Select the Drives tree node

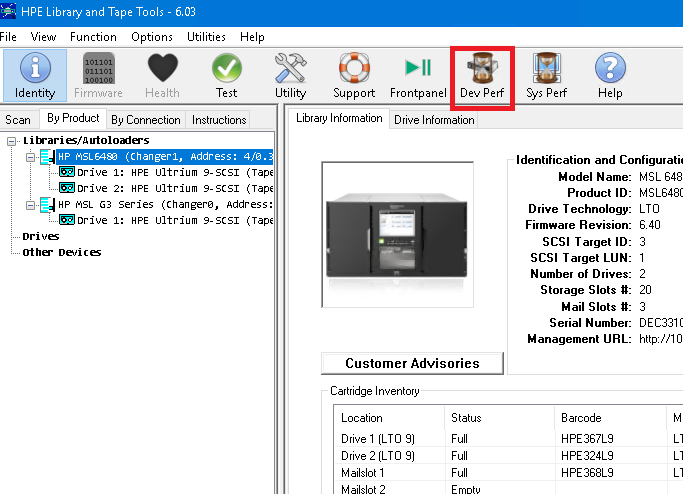pos(41,236)
